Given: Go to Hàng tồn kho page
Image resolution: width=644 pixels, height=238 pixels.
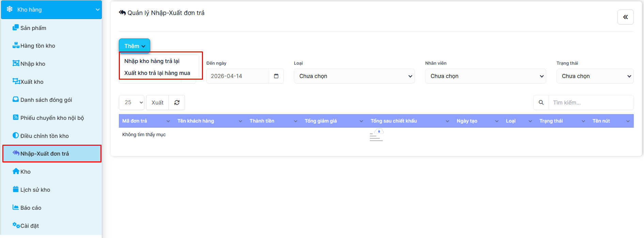Looking at the screenshot, I should [37, 46].
